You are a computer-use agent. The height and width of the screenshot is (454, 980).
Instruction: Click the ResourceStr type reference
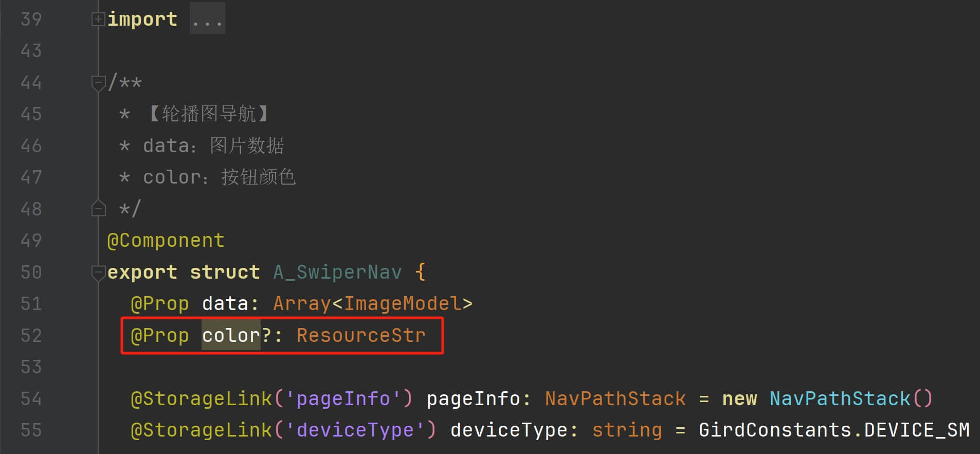tap(361, 336)
